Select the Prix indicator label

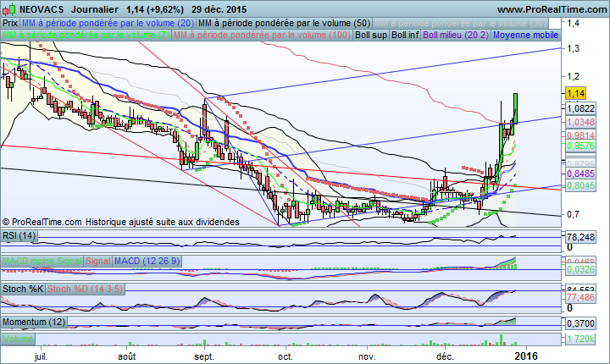(x=10, y=24)
